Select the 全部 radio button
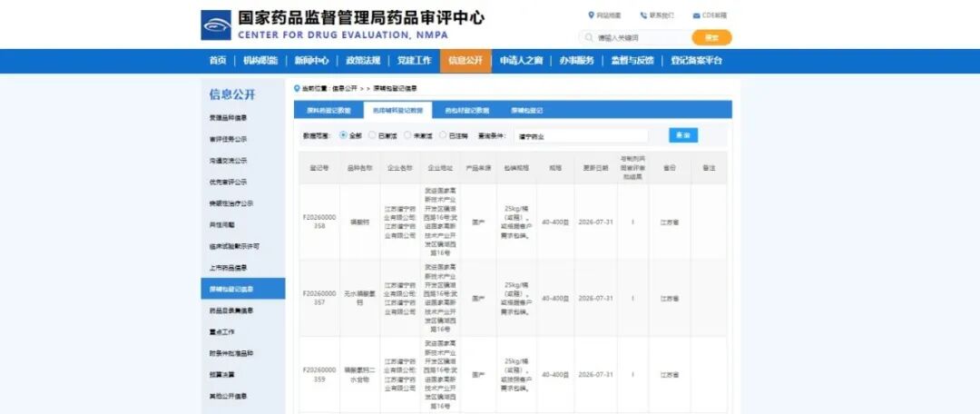This screenshot has height=414, width=980. coord(343,135)
